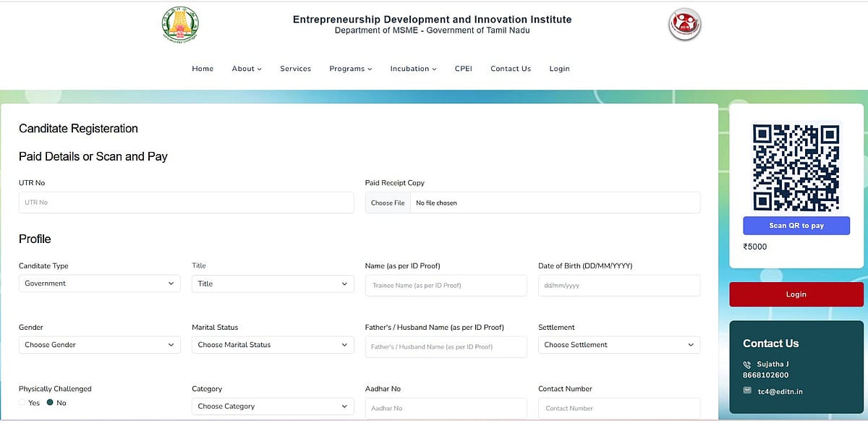The width and height of the screenshot is (868, 421).
Task: Select No for Physically Challenged
Action: click(x=50, y=403)
